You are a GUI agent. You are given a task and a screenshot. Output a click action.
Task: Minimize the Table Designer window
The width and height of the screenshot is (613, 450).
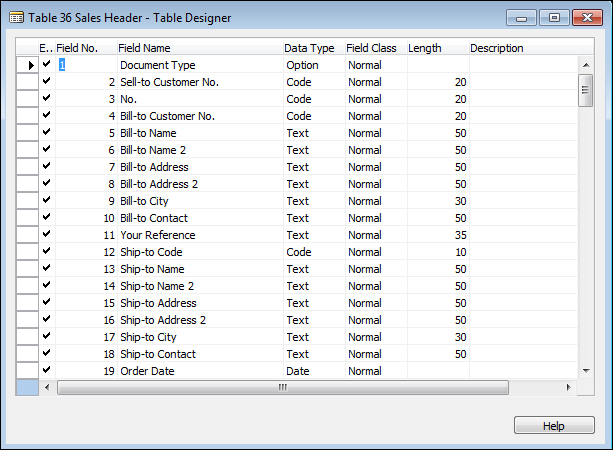(521, 18)
